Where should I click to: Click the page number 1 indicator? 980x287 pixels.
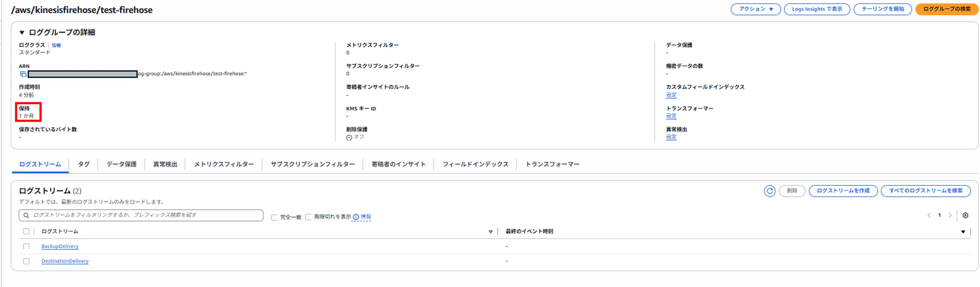(x=939, y=215)
